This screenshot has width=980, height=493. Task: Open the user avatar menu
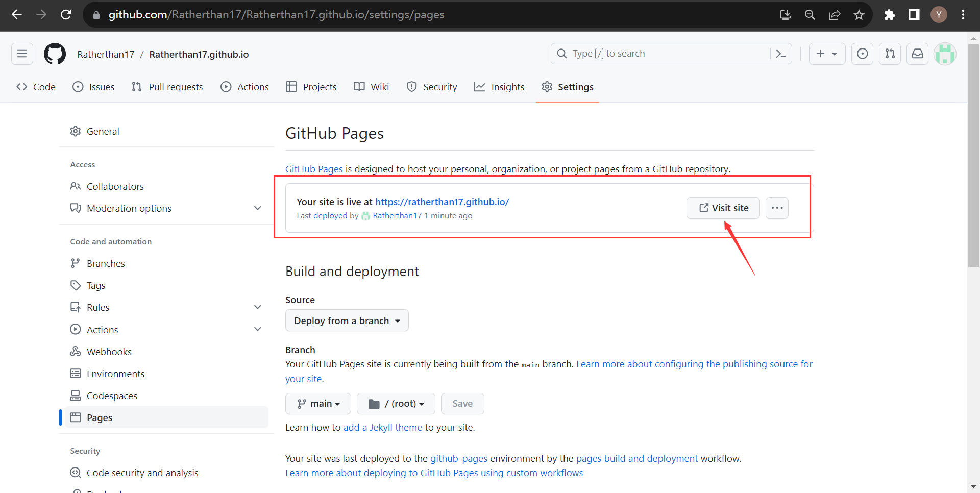coord(945,54)
